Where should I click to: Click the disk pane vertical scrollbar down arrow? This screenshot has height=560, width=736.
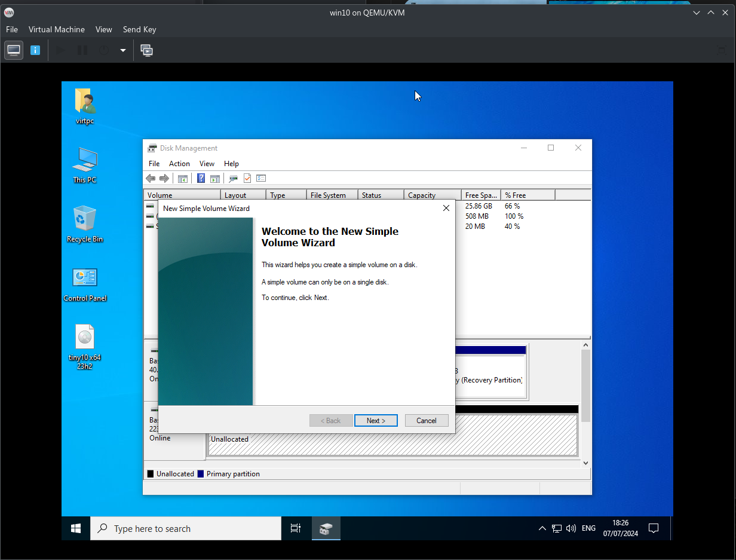(585, 463)
